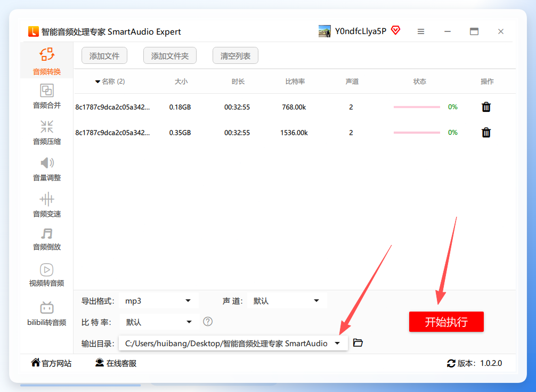Open the 音频合并 audio merge section
This screenshot has height=392, width=536.
tap(47, 96)
